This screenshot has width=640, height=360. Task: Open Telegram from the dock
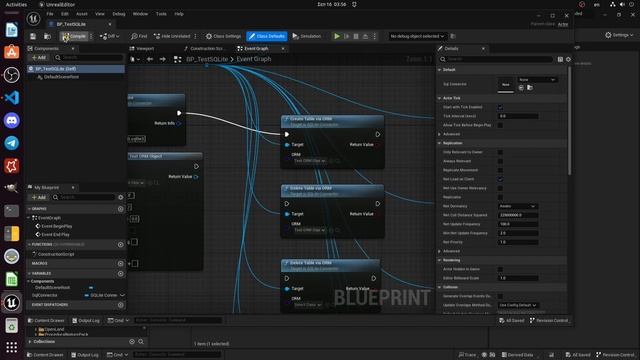pos(11,143)
